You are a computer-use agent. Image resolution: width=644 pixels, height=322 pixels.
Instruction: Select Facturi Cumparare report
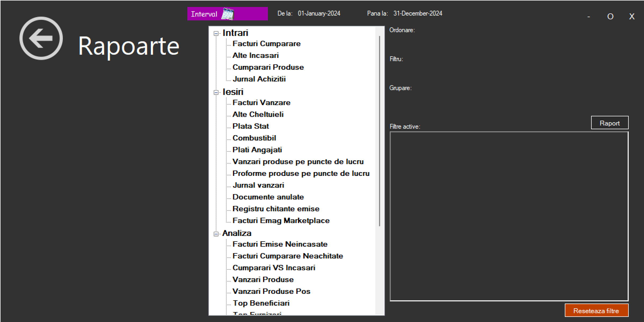pos(266,44)
